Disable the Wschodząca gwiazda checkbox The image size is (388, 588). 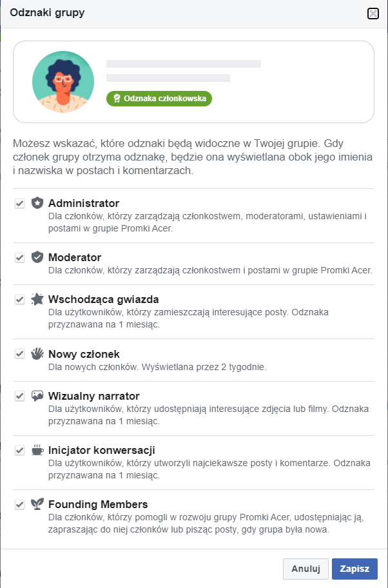[19, 299]
